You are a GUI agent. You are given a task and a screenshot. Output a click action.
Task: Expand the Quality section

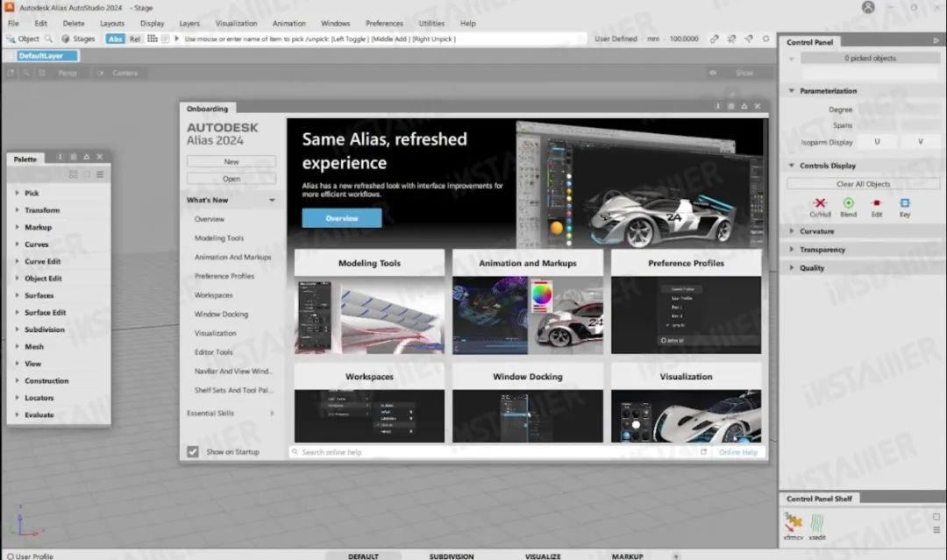791,267
